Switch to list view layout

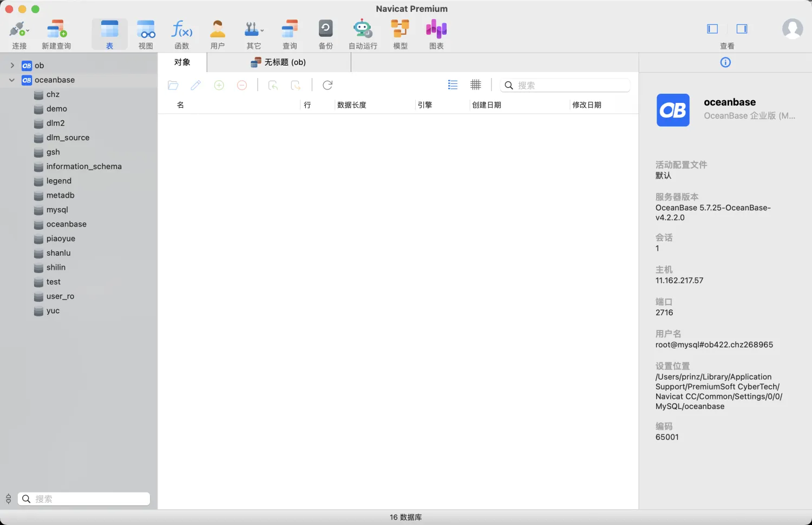tap(453, 85)
